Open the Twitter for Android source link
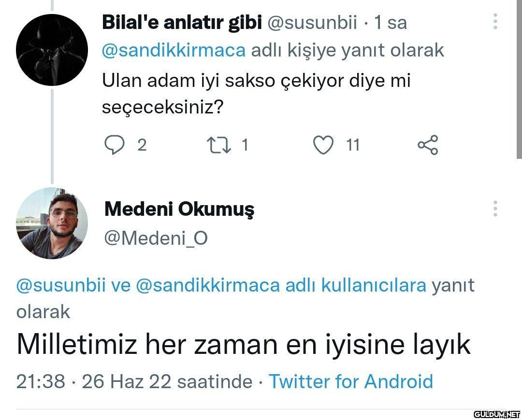Screen dimensions: 522x420 (x=351, y=381)
